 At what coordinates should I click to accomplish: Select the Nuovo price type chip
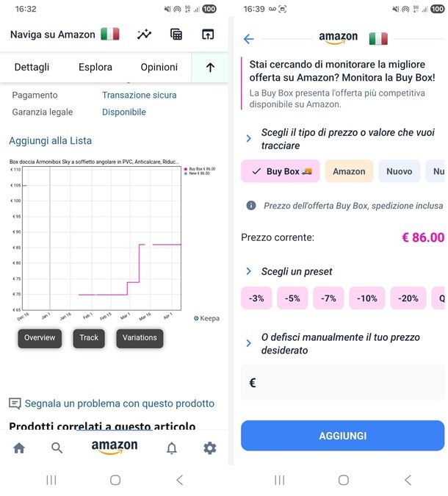[x=399, y=171]
